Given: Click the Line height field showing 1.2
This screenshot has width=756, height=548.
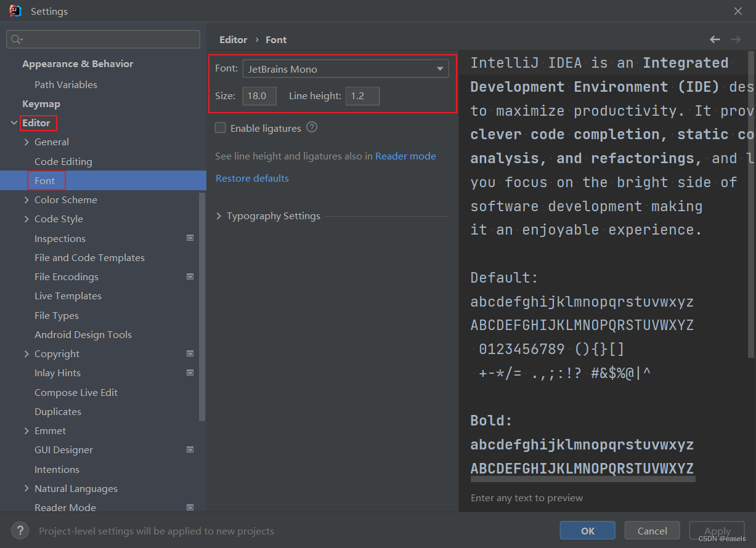Looking at the screenshot, I should click(x=362, y=95).
